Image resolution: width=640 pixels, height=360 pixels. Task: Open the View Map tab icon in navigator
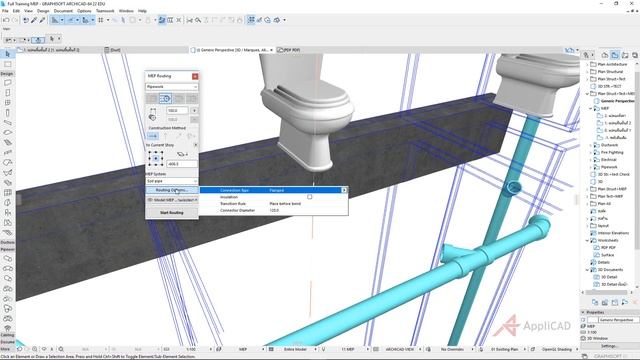(x=615, y=55)
